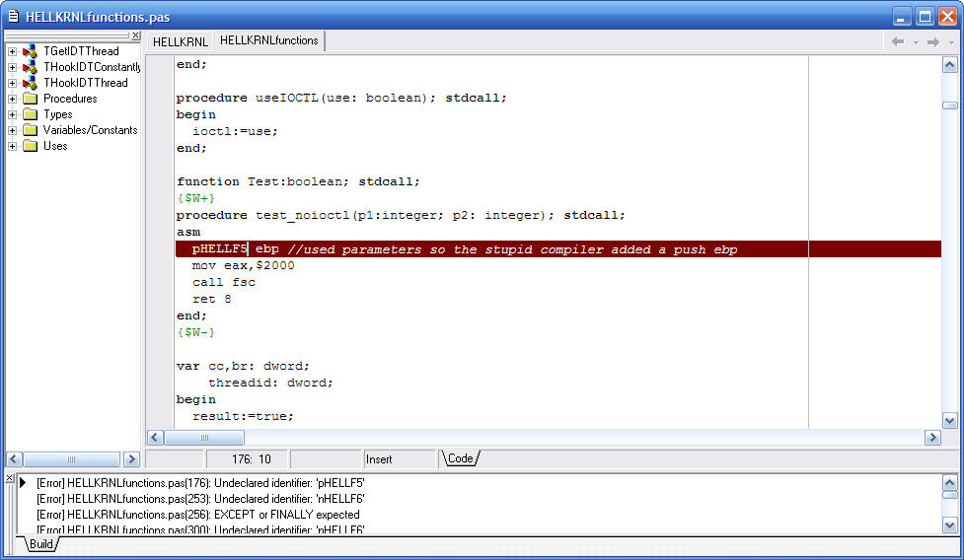Viewport: 964px width, 560px height.
Task: Click editor vertical scrollbar down arrow
Action: 949,421
